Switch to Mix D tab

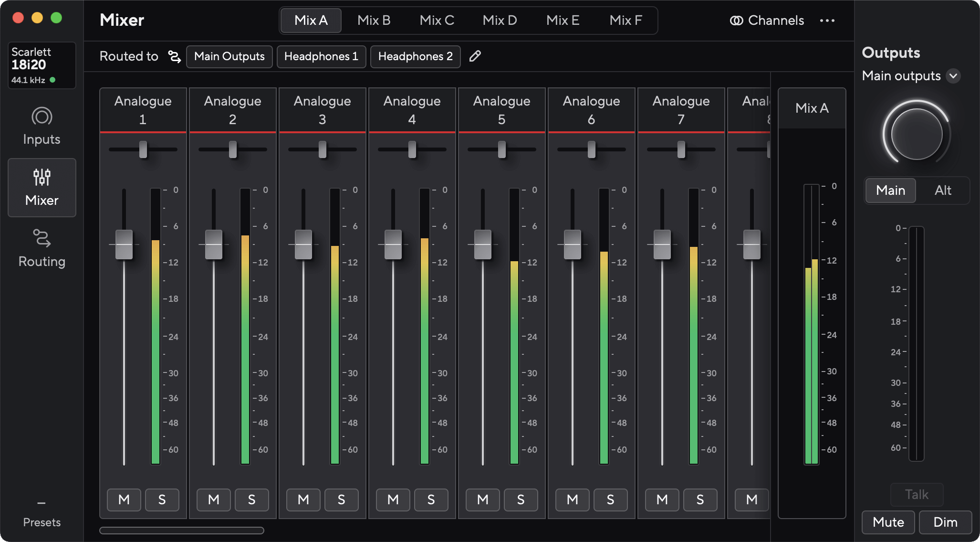[x=500, y=21]
